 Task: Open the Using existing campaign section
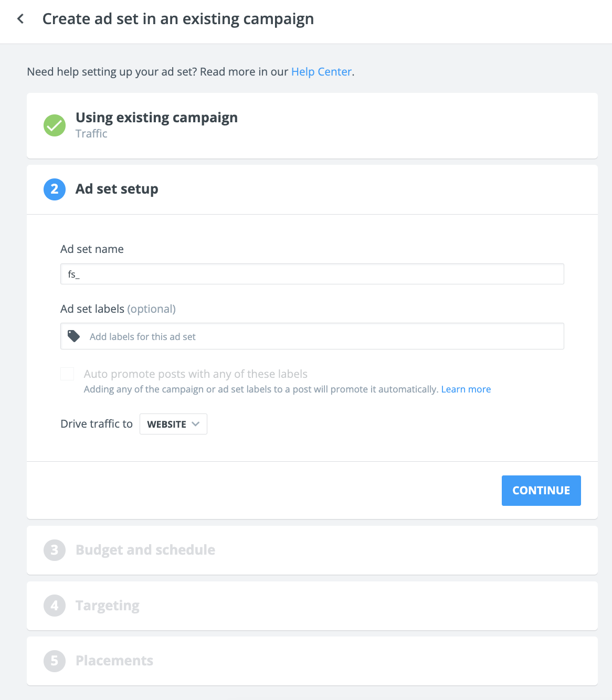[x=312, y=126]
